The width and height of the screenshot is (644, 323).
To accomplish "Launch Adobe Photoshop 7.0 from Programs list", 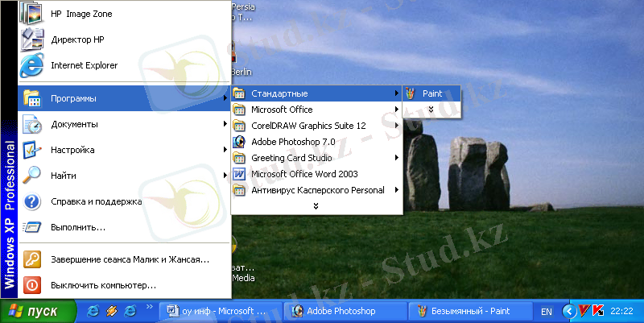I will 293,142.
